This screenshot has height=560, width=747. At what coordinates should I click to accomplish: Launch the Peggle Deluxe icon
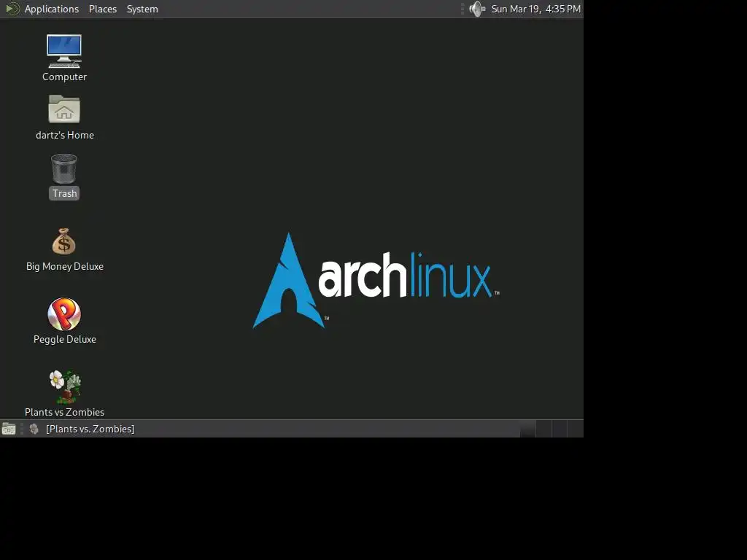[x=64, y=314]
